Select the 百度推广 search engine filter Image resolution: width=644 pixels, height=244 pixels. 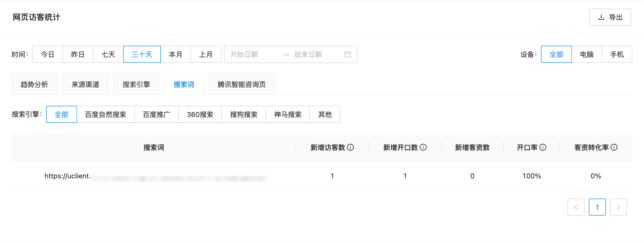157,114
